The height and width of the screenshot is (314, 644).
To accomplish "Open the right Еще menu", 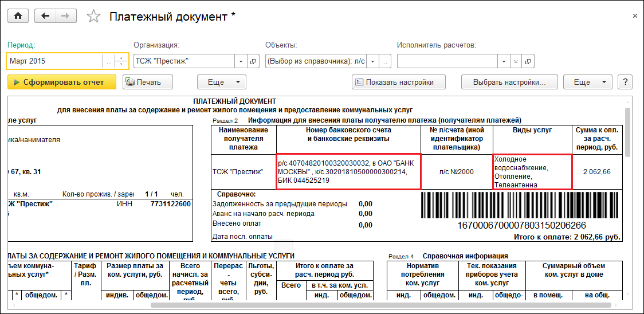I will [587, 82].
